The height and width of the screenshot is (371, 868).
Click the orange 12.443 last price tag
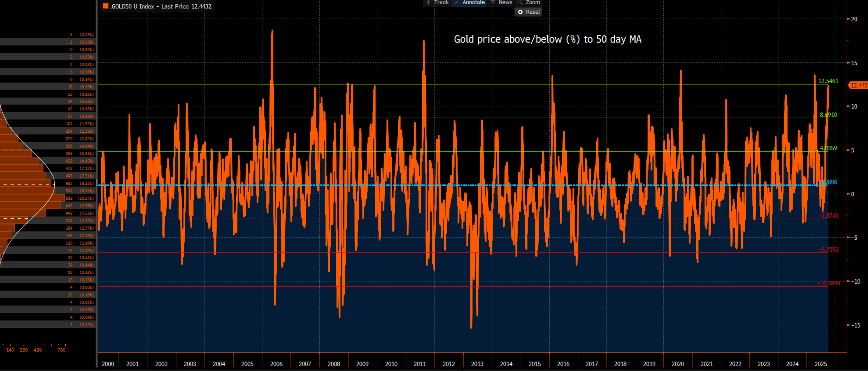(858, 85)
